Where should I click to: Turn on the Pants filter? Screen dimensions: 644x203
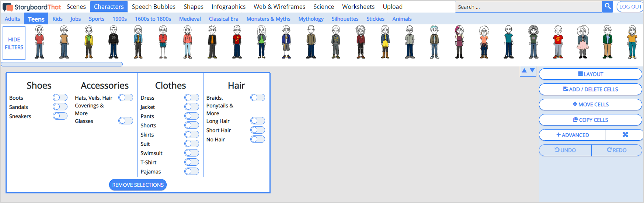[x=192, y=116]
